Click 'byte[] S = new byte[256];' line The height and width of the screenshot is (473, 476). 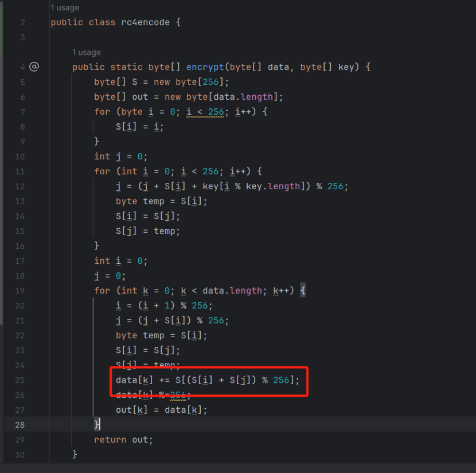[x=162, y=82]
